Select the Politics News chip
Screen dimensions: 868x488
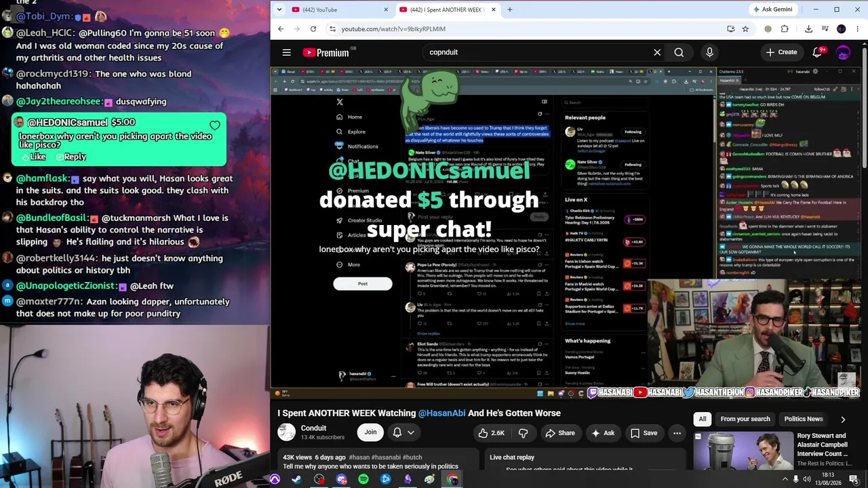point(804,419)
